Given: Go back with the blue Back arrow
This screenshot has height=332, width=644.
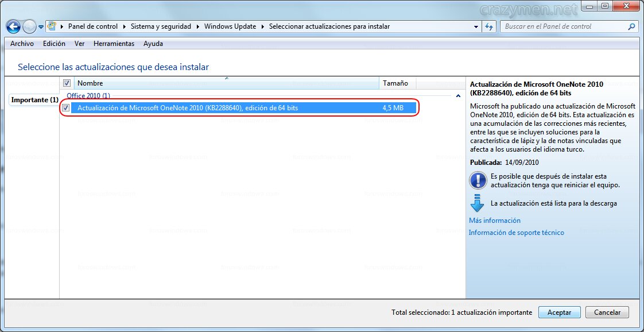Looking at the screenshot, I should (13, 27).
